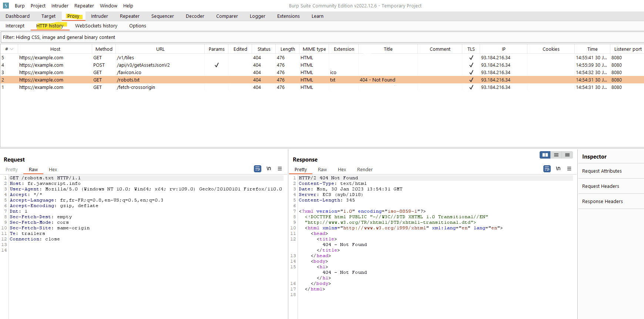Image resolution: width=644 pixels, height=319 pixels.
Task: Toggle non-printable characters \n in Request panel
Action: coord(269,169)
